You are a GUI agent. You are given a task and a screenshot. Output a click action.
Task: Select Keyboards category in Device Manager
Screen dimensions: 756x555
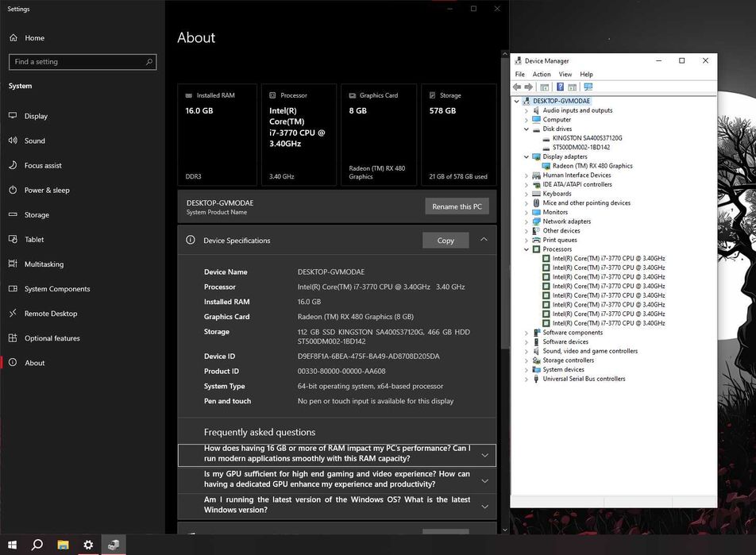click(557, 194)
